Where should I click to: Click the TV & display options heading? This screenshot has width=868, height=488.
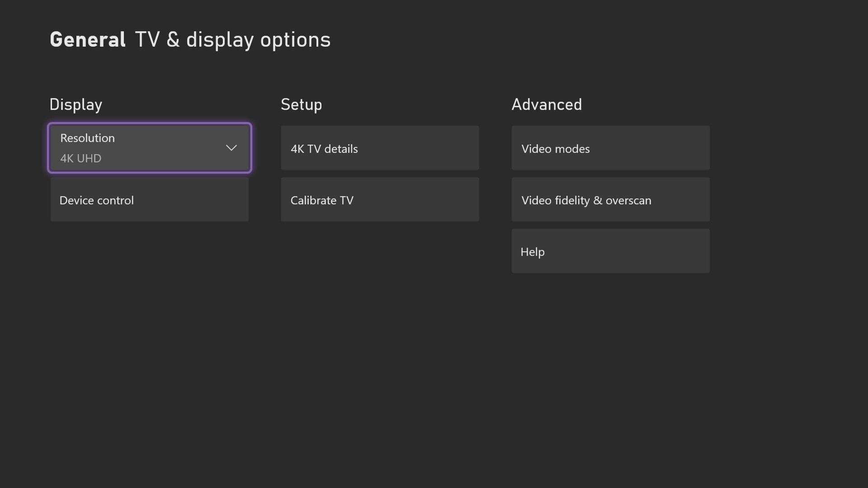(233, 39)
